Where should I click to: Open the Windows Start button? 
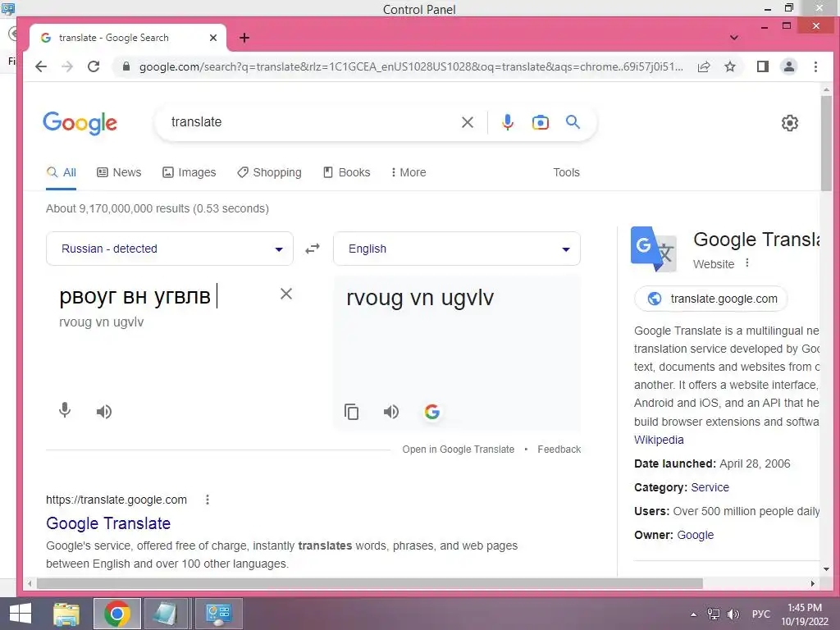point(21,614)
